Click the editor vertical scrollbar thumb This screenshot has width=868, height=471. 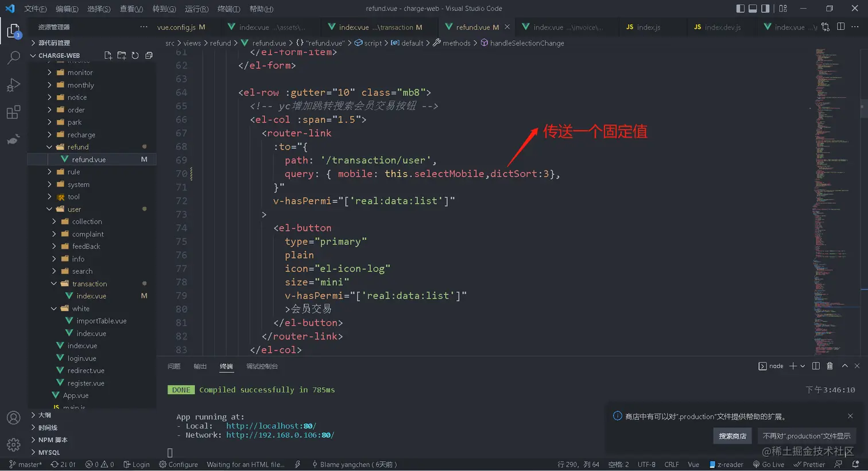tap(863, 107)
